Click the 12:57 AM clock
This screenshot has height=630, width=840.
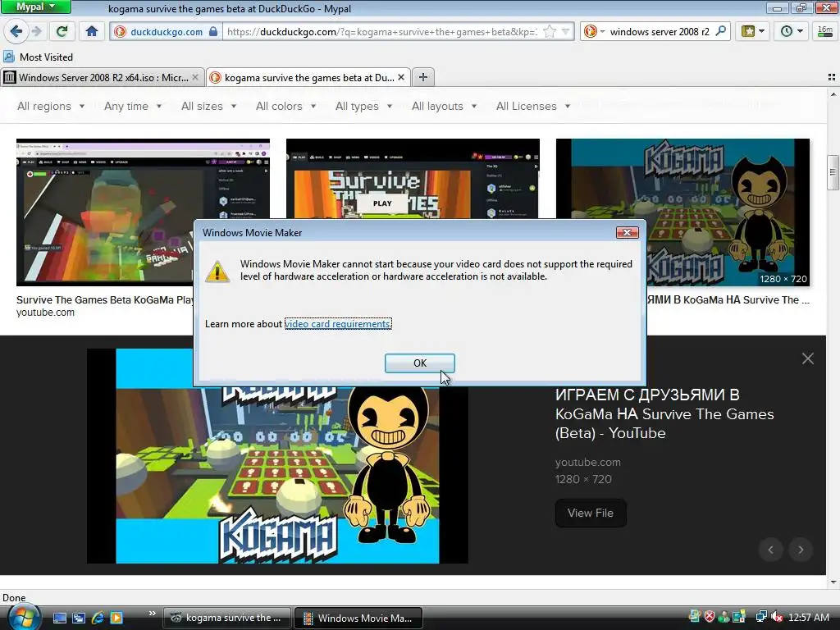808,617
